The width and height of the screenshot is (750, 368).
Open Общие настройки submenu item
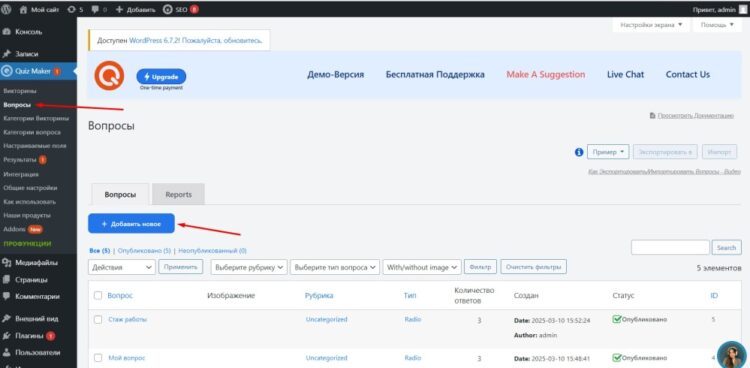click(30, 188)
